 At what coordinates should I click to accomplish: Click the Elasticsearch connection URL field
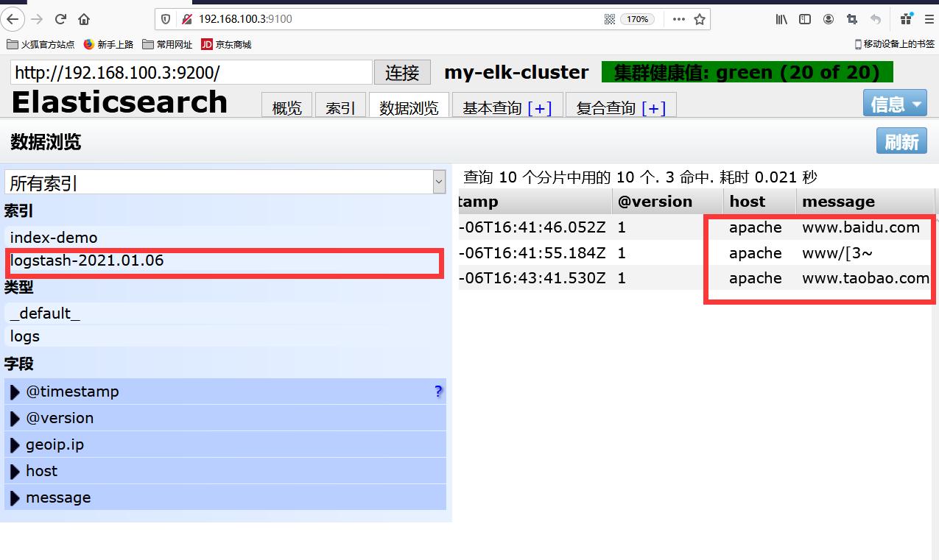pyautogui.click(x=191, y=72)
